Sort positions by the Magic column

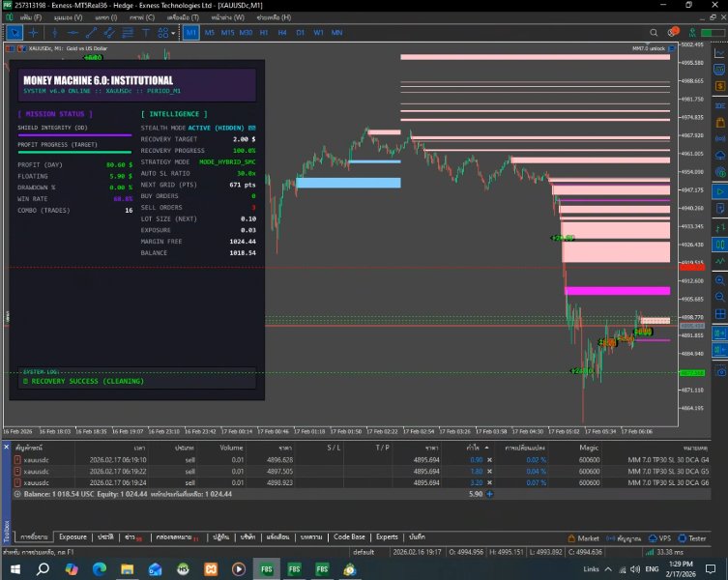pos(588,448)
